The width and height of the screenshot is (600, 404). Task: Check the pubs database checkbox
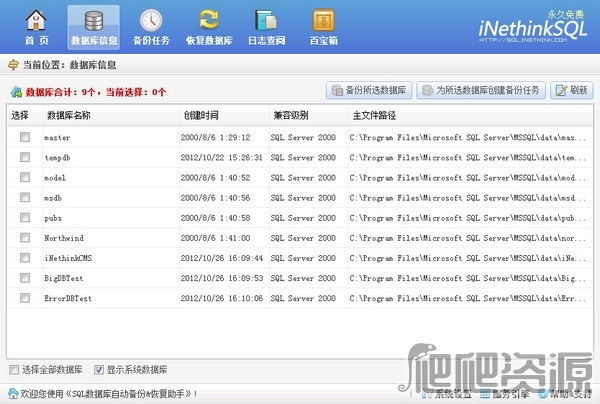[x=25, y=217]
